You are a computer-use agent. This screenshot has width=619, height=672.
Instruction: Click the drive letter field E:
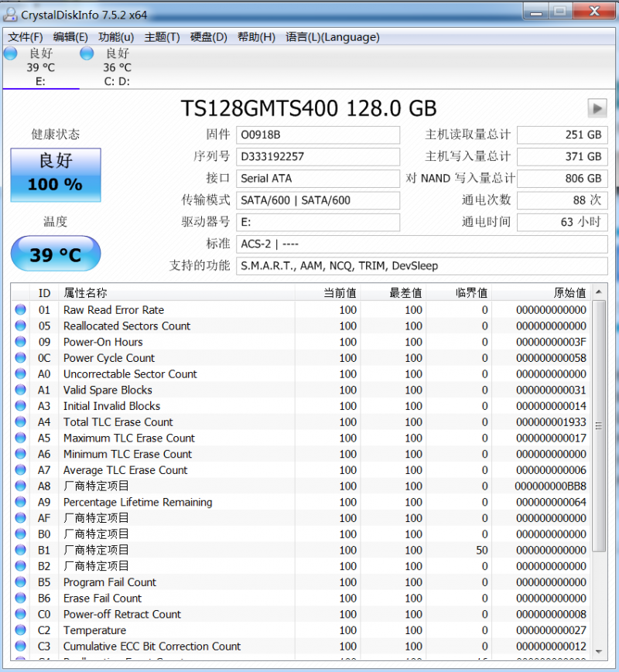(x=318, y=222)
